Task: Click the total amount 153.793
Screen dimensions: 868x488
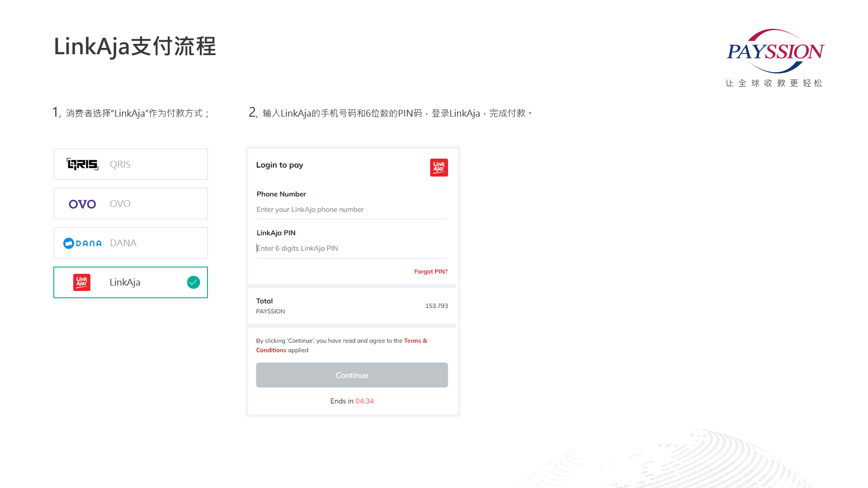Action: click(436, 306)
